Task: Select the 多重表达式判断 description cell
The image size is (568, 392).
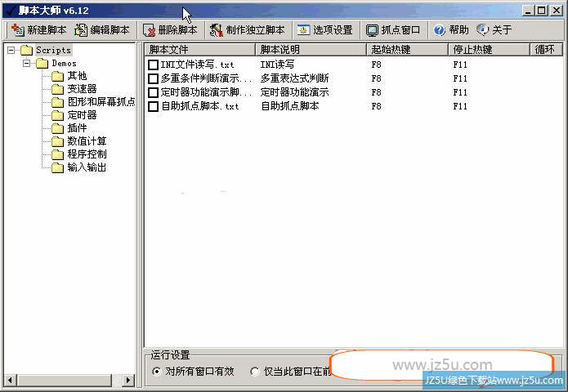Action: point(294,78)
